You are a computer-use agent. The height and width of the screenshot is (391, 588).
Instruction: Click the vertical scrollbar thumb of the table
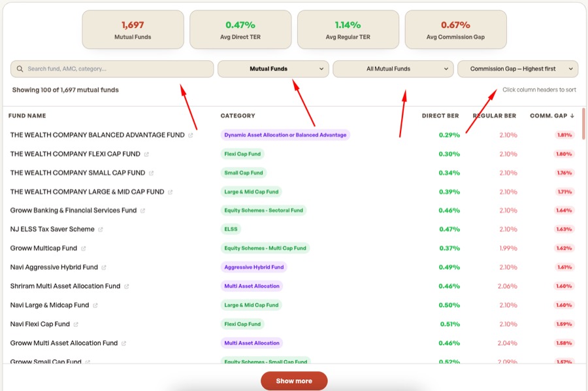pos(583,124)
